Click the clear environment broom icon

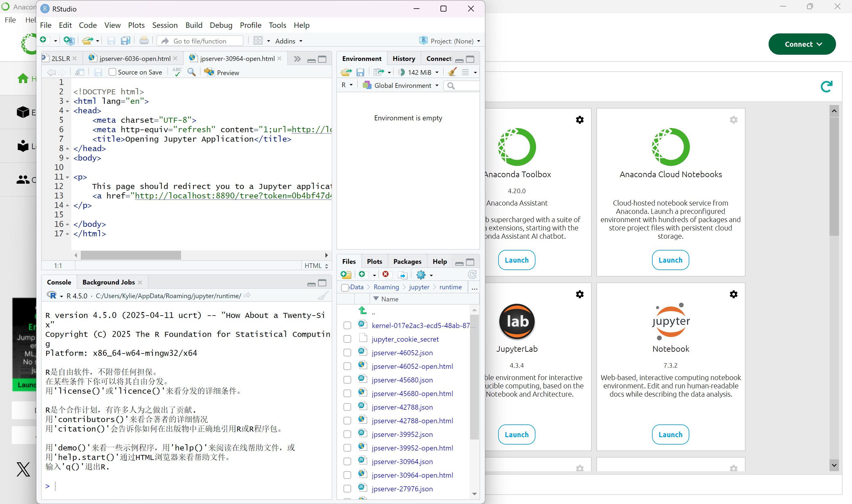pos(452,72)
